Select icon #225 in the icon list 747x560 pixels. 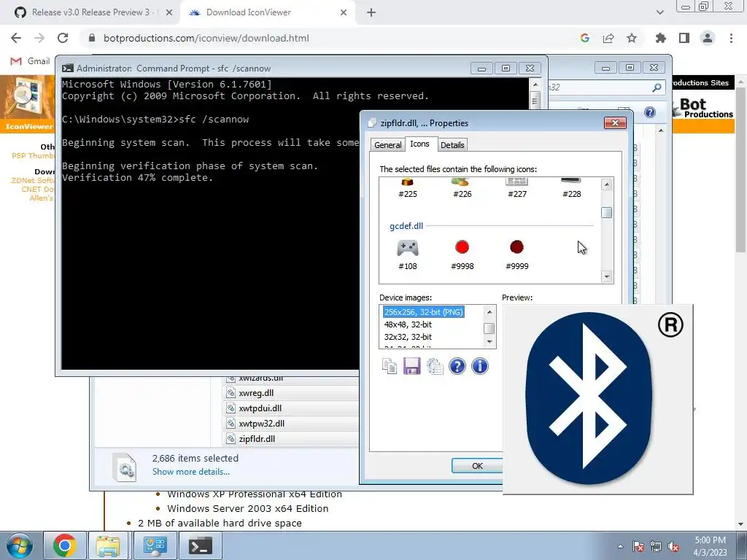coord(407,189)
